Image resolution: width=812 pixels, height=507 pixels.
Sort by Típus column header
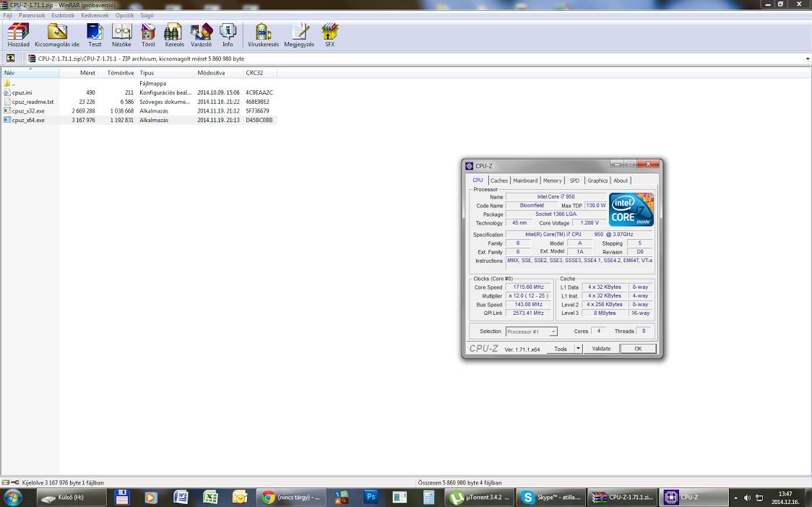coord(165,73)
